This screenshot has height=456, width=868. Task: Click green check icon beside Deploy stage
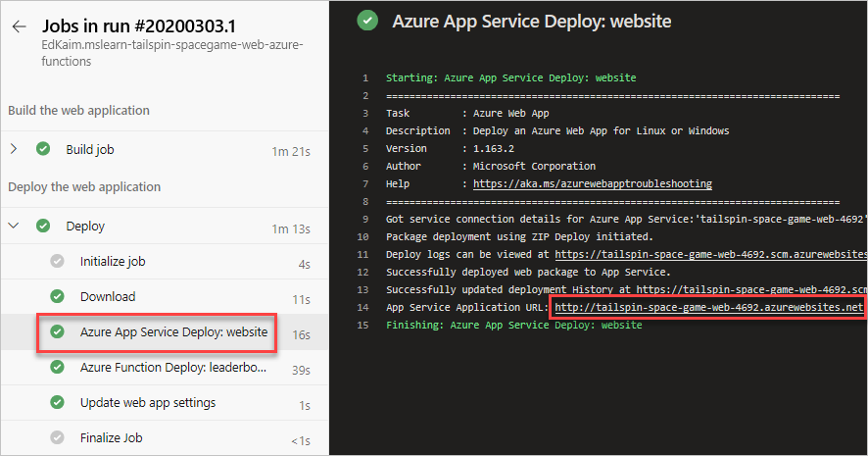[x=43, y=226]
